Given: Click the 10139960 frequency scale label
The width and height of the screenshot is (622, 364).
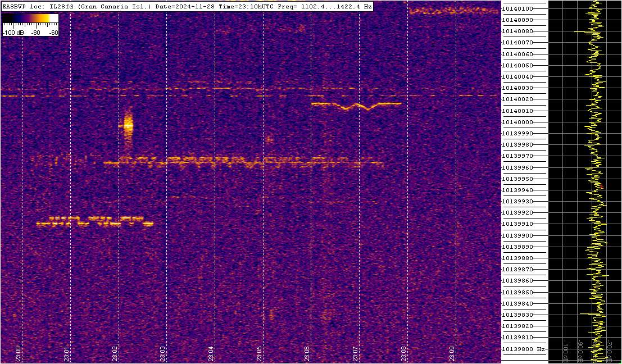Looking at the screenshot, I should click(517, 167).
